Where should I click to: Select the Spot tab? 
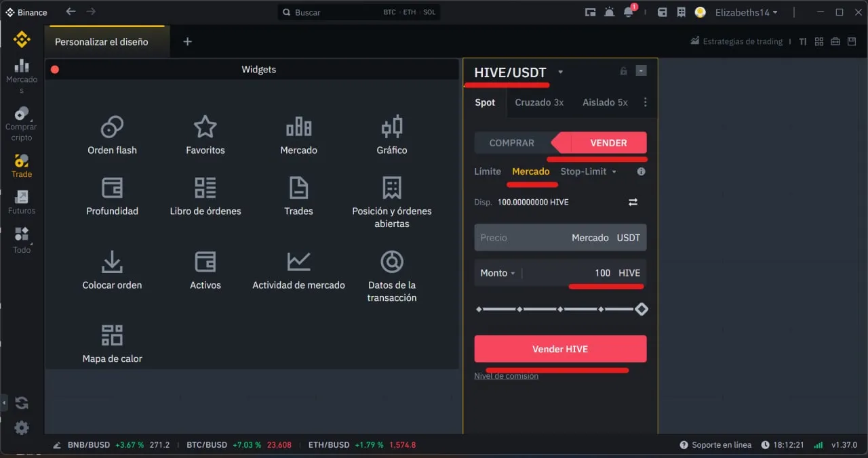485,102
